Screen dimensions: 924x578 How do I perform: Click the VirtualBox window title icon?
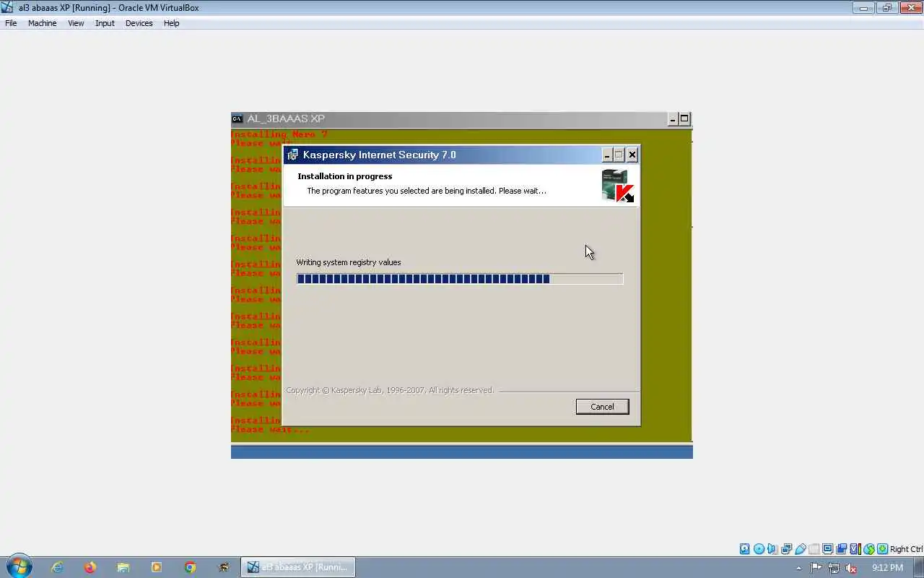click(x=7, y=7)
